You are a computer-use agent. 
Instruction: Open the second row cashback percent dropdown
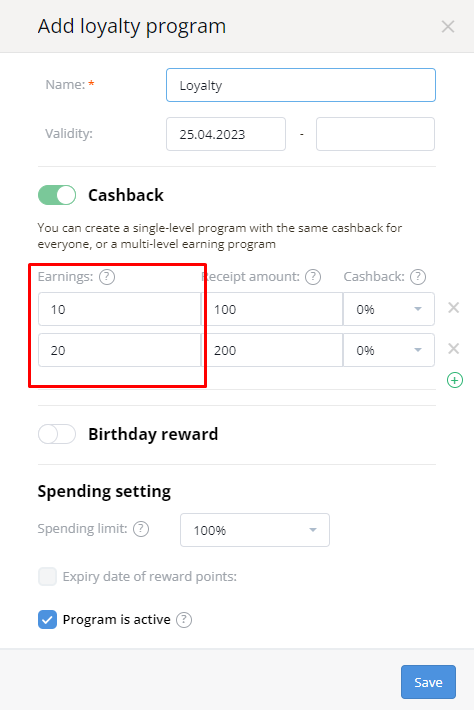point(389,350)
